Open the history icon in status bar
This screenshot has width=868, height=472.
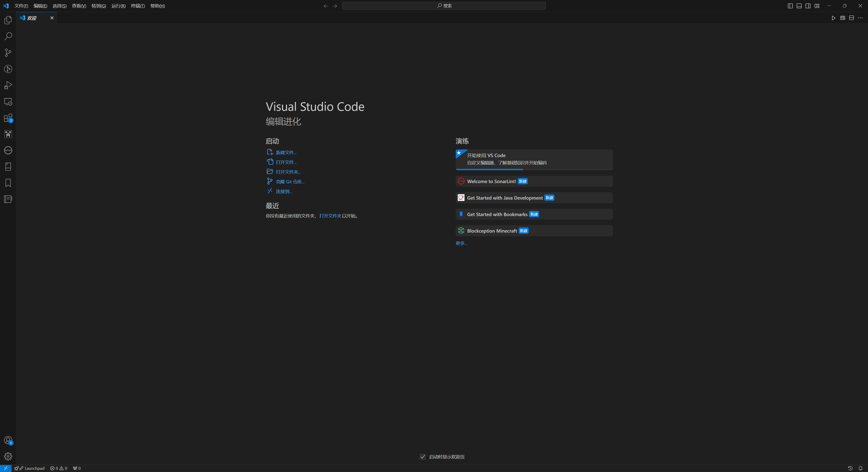[x=850, y=468]
